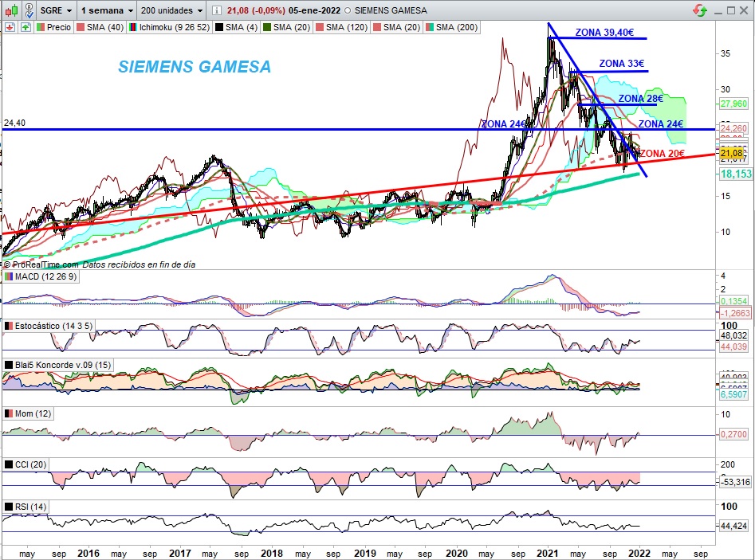The height and width of the screenshot is (560, 755).
Task: Click the 2016 label on time axis
Action: click(88, 554)
